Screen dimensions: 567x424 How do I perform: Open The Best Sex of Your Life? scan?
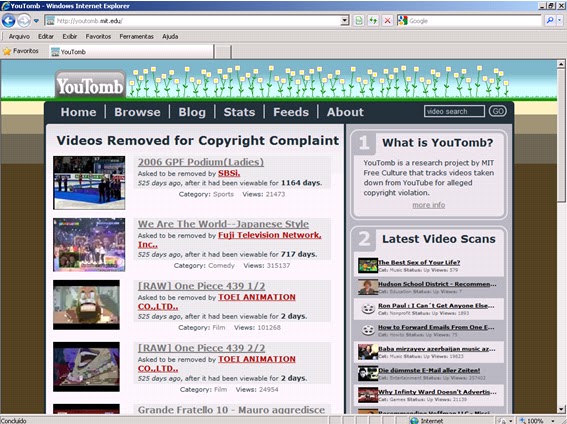click(x=419, y=262)
